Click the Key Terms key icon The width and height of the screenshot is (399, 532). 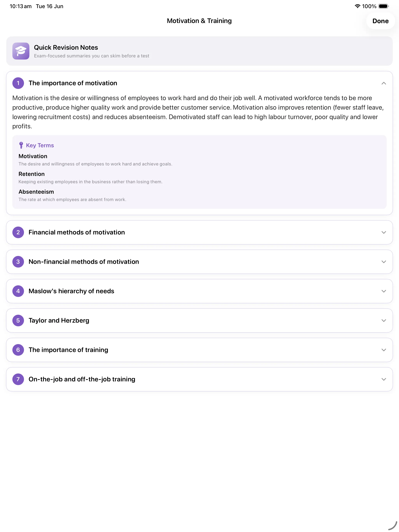pos(21,145)
